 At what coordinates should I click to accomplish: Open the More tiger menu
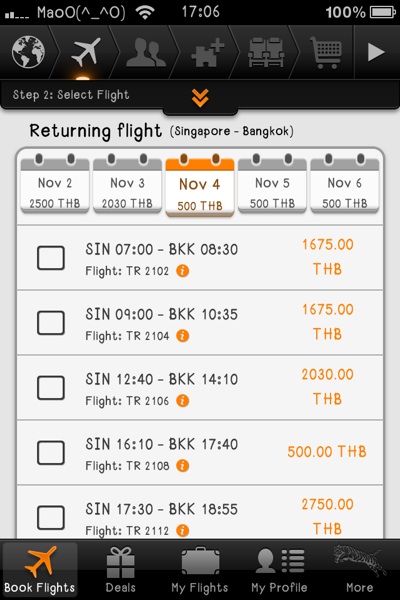pyautogui.click(x=359, y=570)
